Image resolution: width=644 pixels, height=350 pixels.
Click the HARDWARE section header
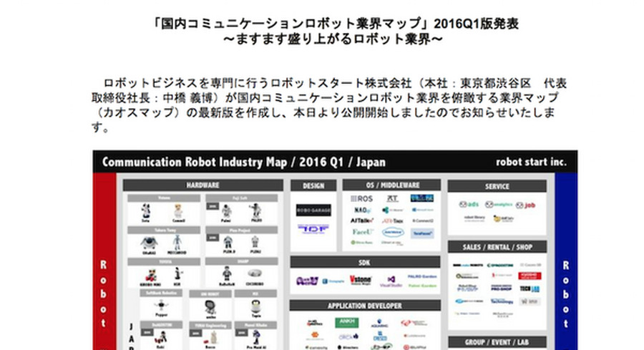pyautogui.click(x=203, y=185)
